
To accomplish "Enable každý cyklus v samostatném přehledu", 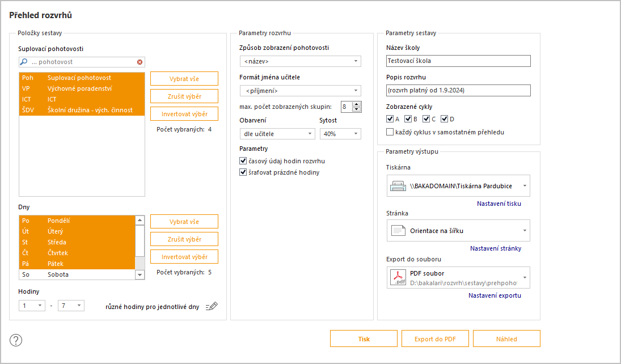I will coord(390,132).
